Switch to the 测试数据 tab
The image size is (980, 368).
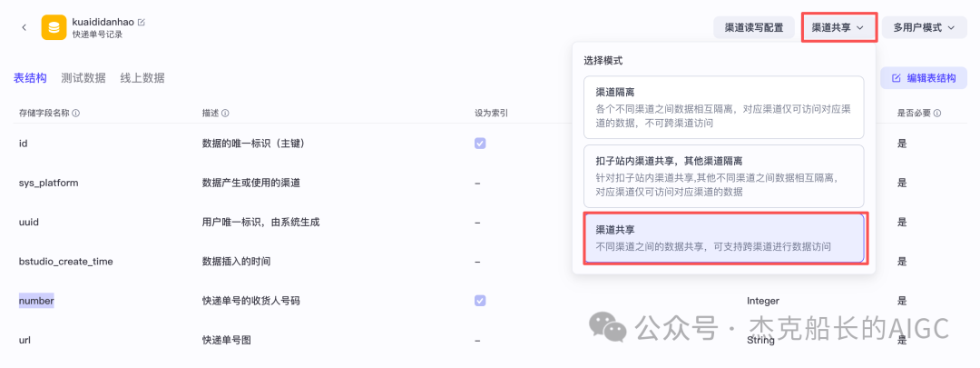(x=83, y=78)
